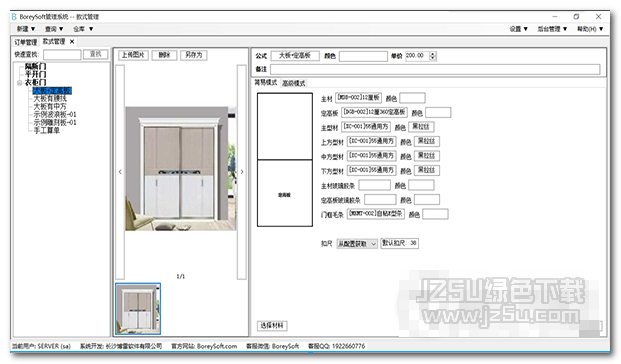The image size is (621, 364).
Task: Open the 后台管理 menu
Action: point(552,29)
